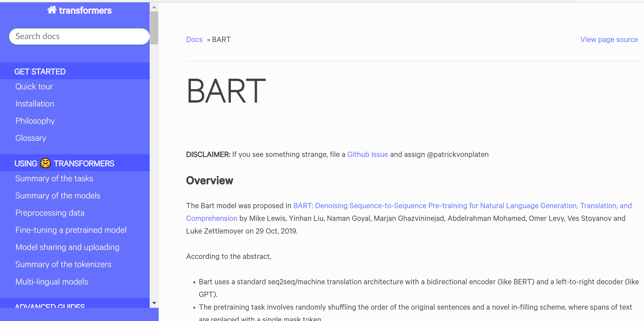Viewport: 644px width, 321px height.
Task: Click the sidebar scroll down arrow
Action: [x=154, y=303]
